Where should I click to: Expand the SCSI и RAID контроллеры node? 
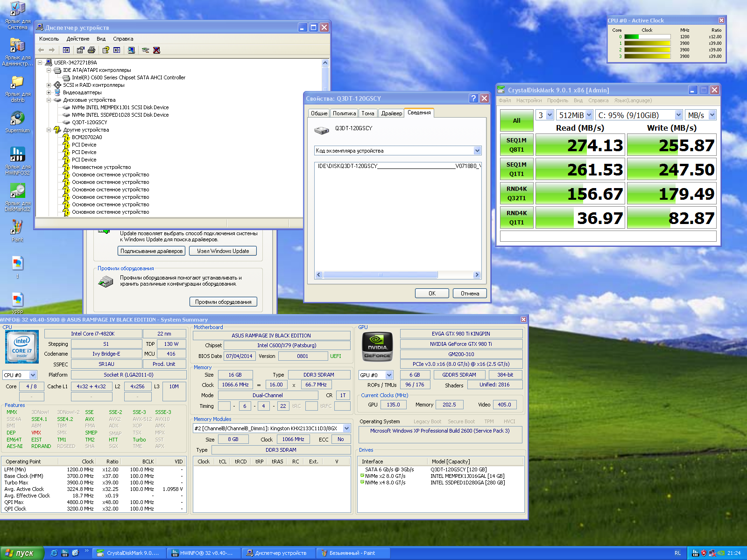pos(49,85)
